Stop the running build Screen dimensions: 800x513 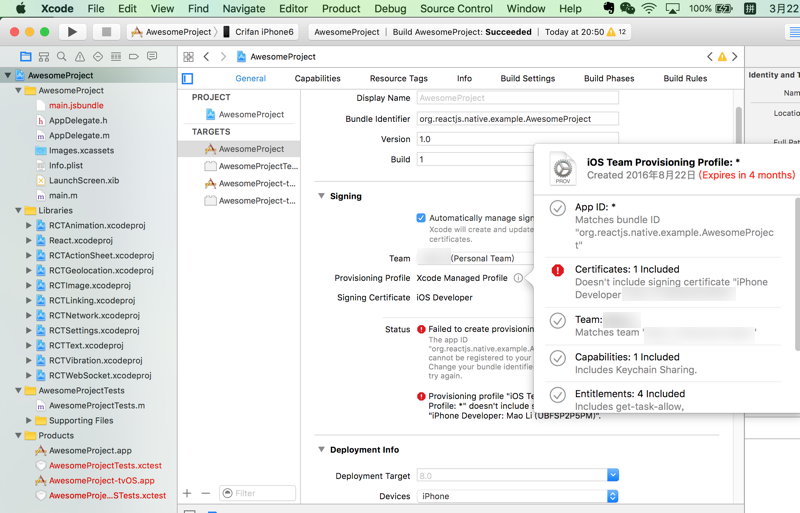click(106, 32)
